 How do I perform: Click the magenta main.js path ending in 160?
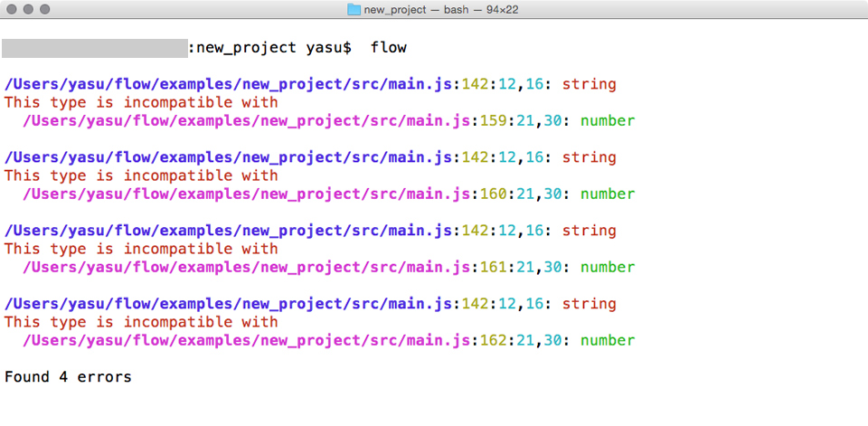point(246,194)
